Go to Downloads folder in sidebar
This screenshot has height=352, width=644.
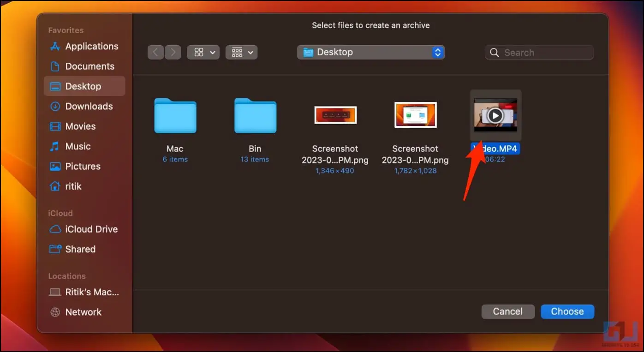click(84, 106)
